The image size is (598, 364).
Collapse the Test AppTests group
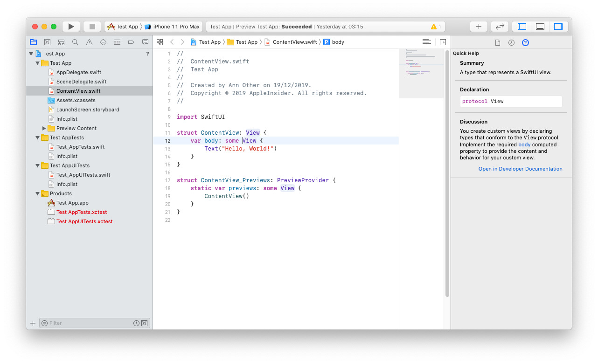coord(37,137)
